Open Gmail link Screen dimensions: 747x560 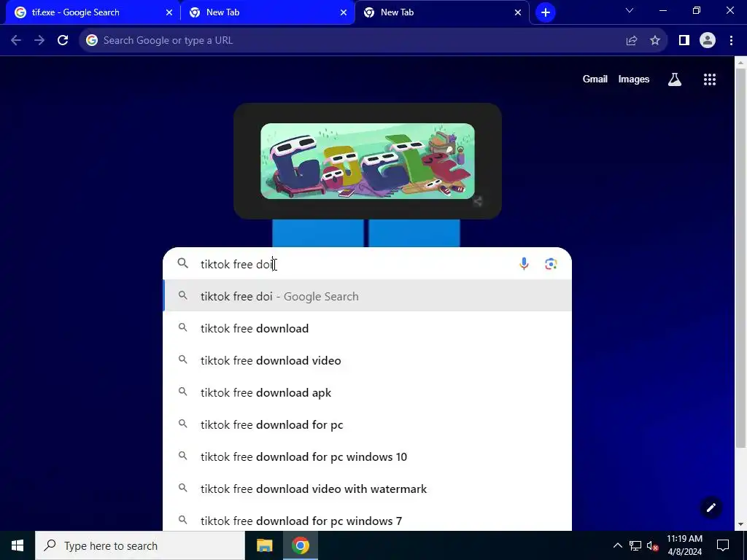pyautogui.click(x=595, y=79)
